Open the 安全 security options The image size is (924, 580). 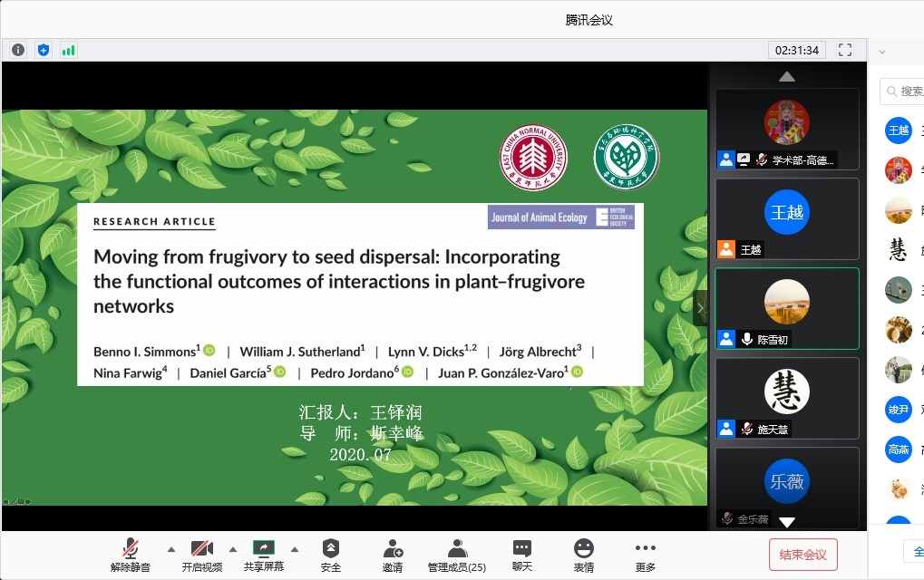[x=331, y=555]
